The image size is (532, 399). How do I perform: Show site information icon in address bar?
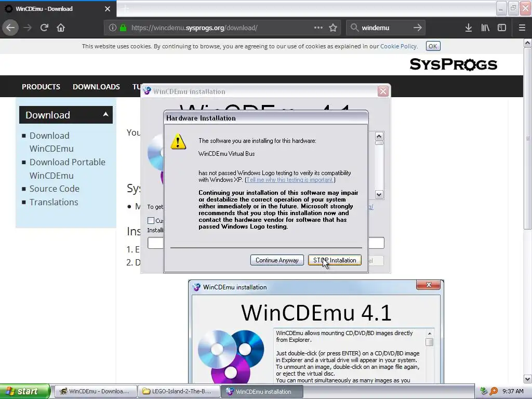click(113, 28)
